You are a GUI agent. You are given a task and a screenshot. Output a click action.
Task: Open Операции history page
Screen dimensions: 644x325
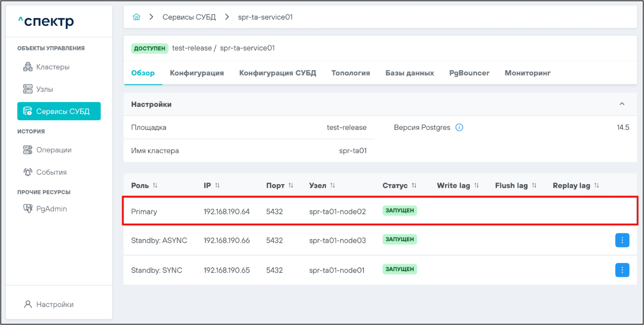[53, 150]
